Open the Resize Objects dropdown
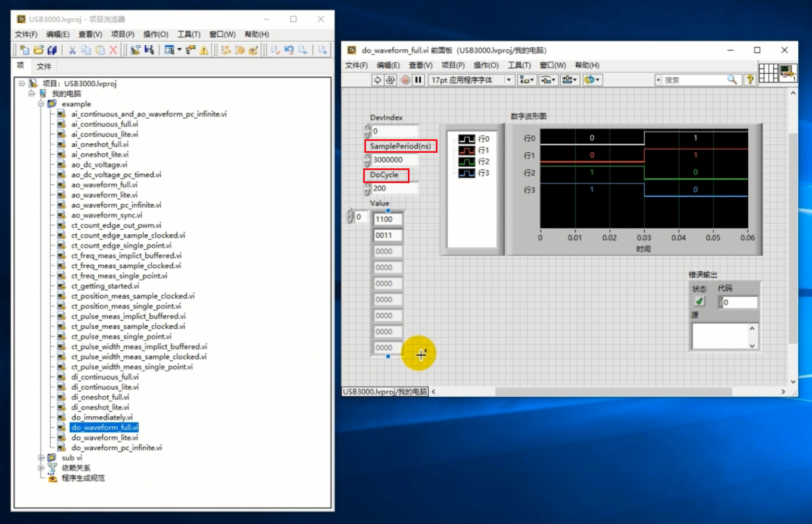This screenshot has width=812, height=524. tap(570, 80)
